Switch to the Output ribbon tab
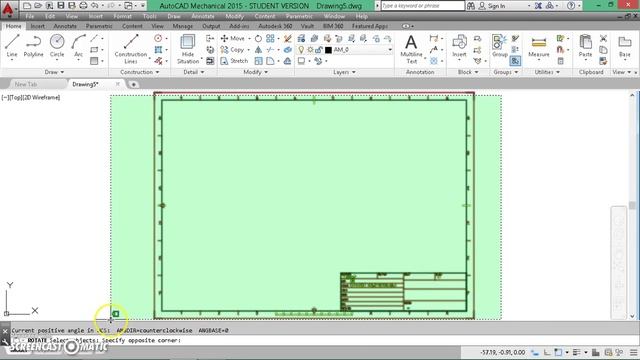Screen dimensions: 640x360 coord(211,26)
